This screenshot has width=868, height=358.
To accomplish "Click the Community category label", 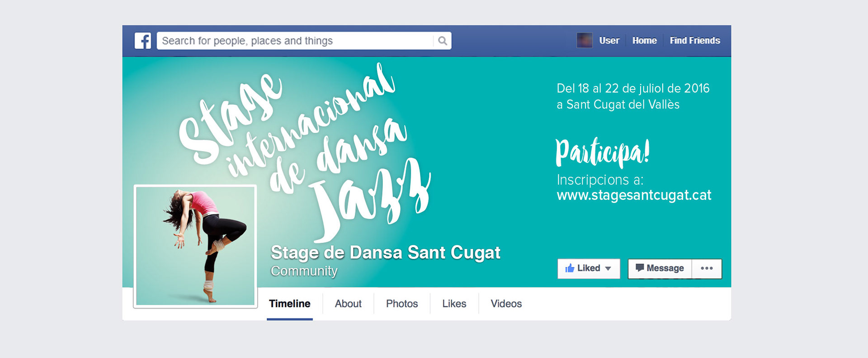I will coord(304,271).
